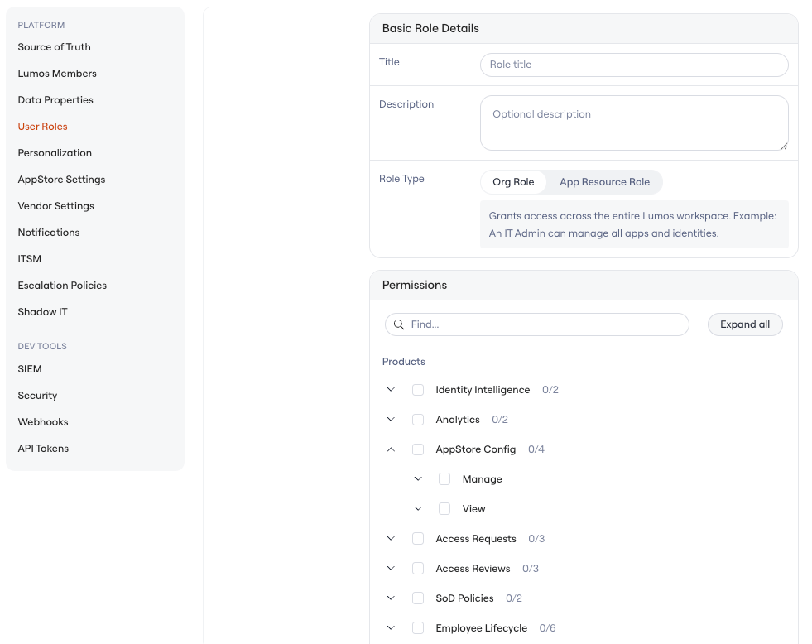Expand the Access Requests group
812x644 pixels.
[391, 538]
